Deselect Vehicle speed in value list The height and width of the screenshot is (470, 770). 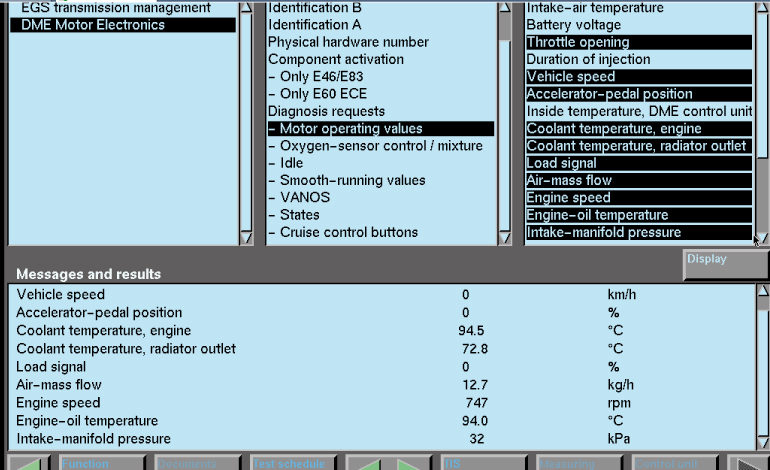(639, 77)
